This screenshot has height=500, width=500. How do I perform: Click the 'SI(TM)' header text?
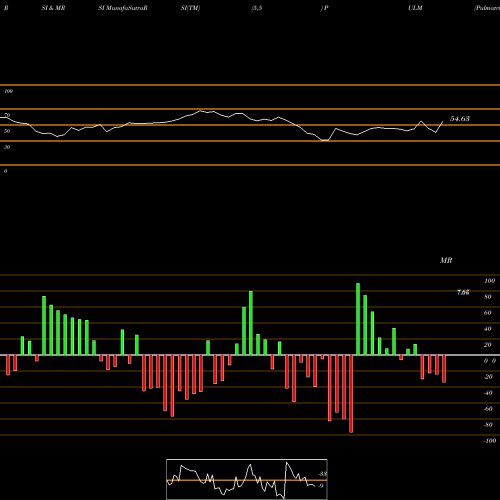tap(190, 8)
